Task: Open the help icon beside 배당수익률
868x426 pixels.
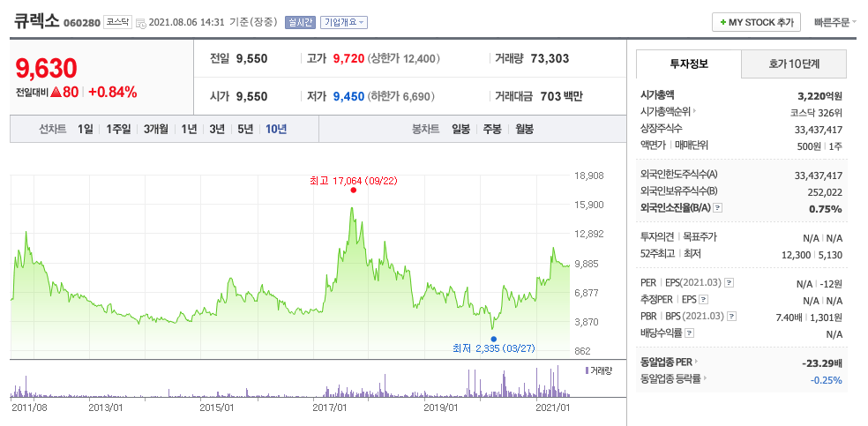Action: point(689,333)
